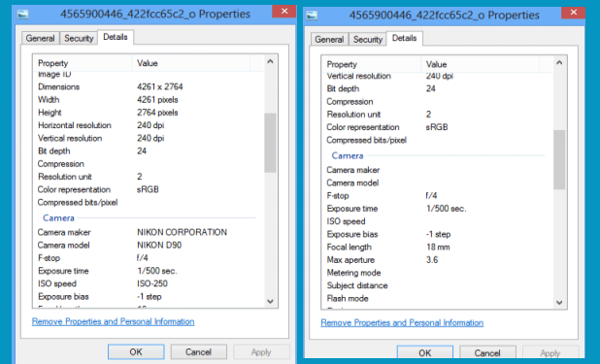Select the Compression row in the left window

149,164
